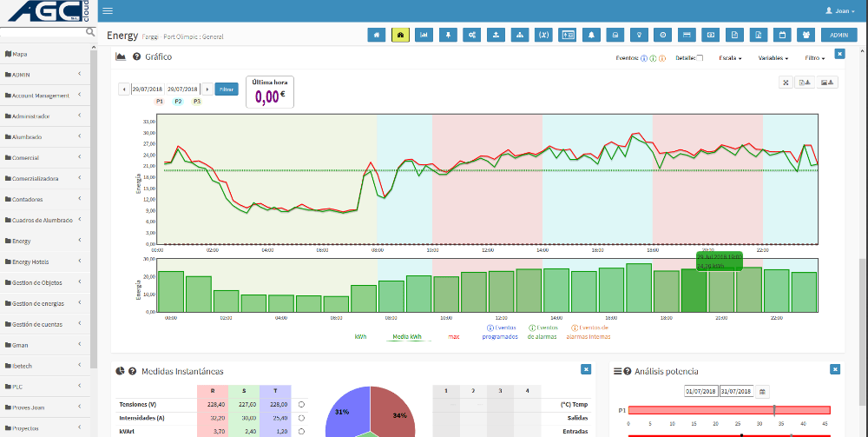Expand the Gestión de cuentas sidebar folder

pos(44,324)
